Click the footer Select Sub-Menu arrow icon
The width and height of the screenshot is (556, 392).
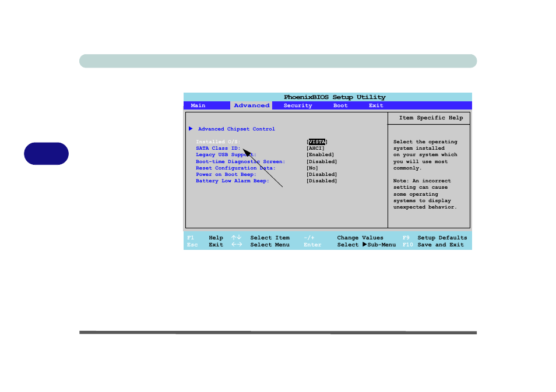coord(364,245)
